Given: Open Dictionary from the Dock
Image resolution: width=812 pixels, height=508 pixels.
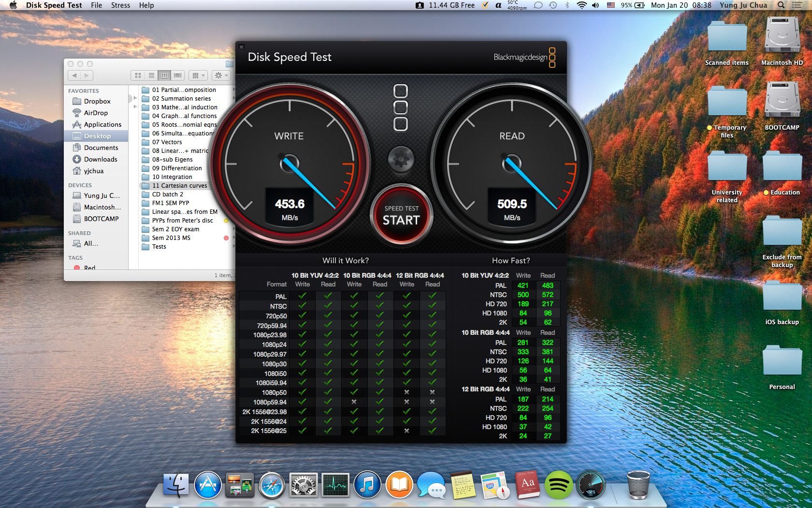Looking at the screenshot, I should pyautogui.click(x=527, y=485).
